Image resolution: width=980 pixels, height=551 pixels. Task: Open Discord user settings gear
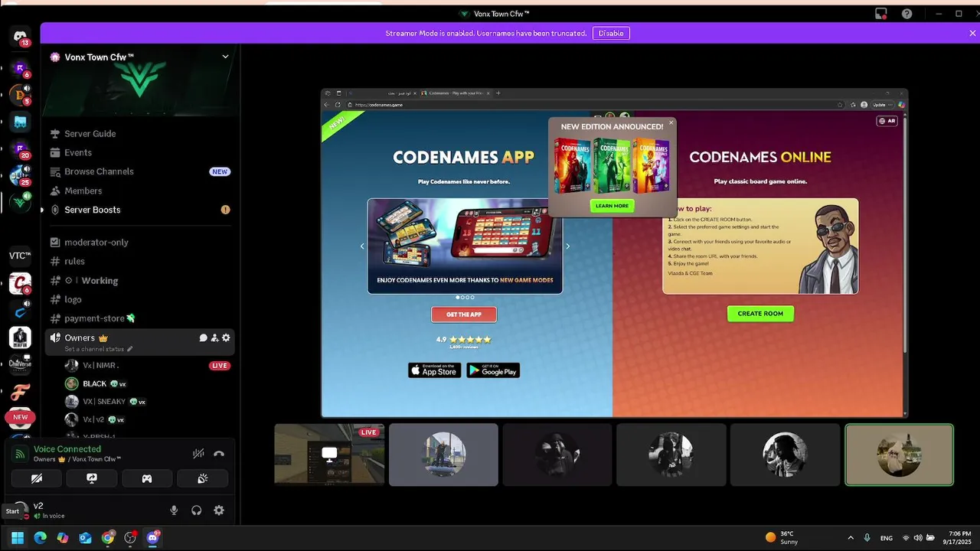pos(219,510)
